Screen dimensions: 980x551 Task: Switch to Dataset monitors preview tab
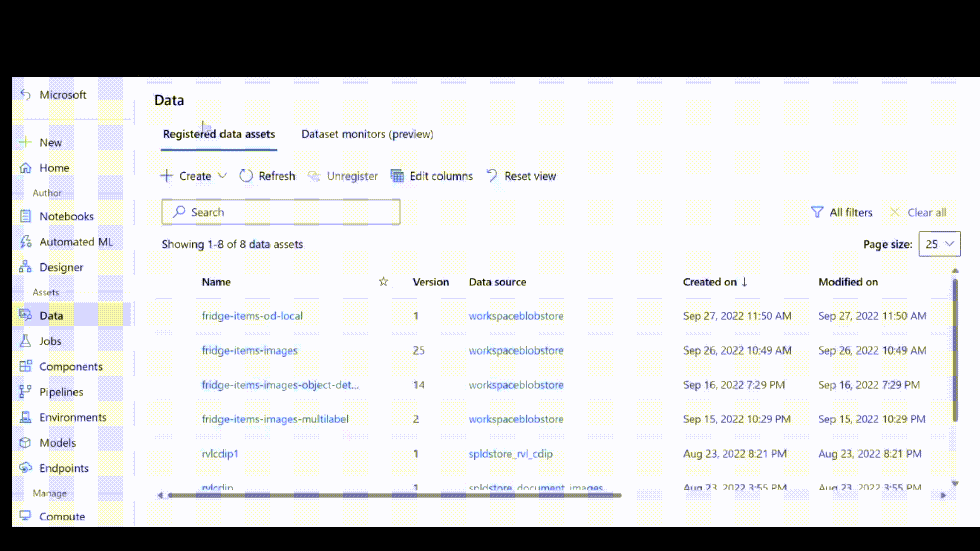367,134
